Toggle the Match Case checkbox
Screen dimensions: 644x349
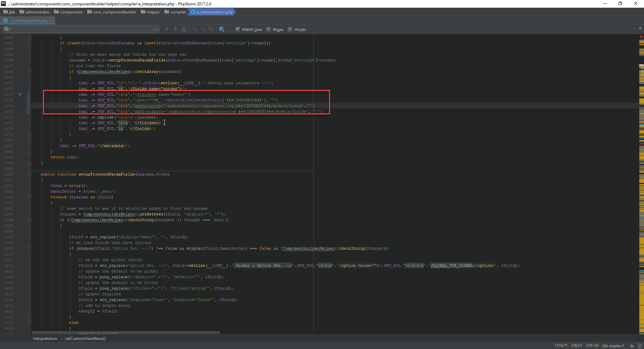[x=238, y=29]
